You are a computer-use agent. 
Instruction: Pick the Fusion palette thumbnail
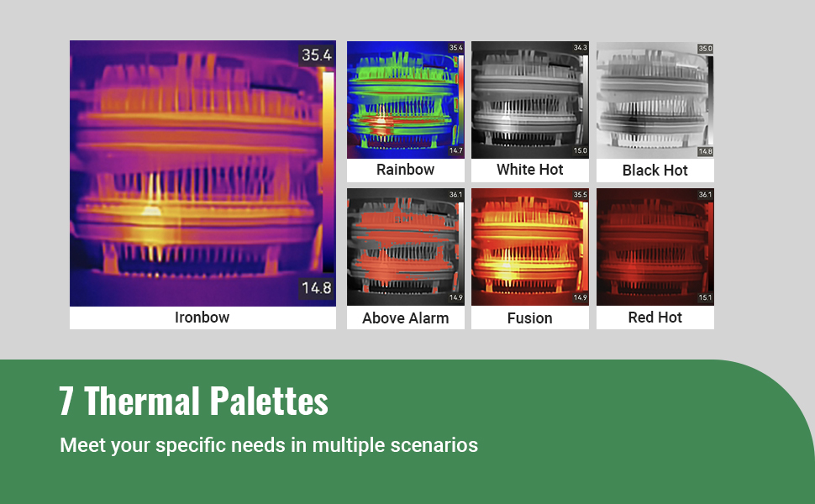point(529,247)
